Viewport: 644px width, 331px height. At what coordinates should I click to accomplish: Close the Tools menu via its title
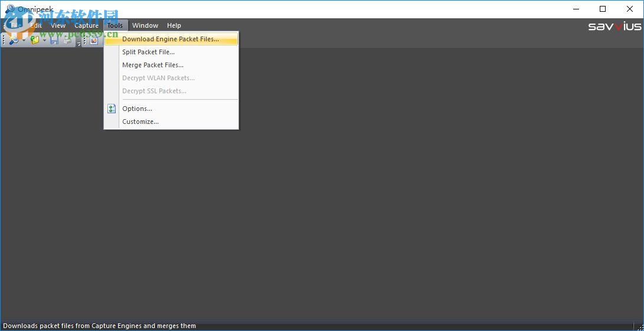click(115, 25)
